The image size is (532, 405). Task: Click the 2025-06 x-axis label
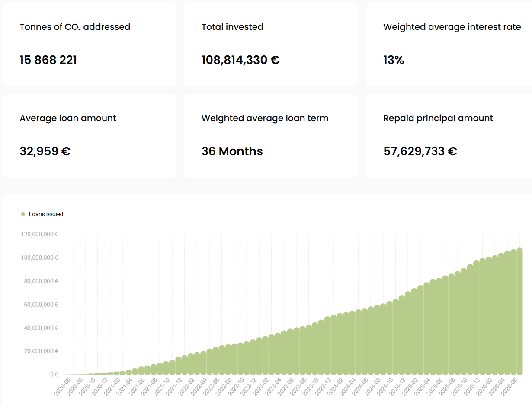pyautogui.click(x=435, y=386)
